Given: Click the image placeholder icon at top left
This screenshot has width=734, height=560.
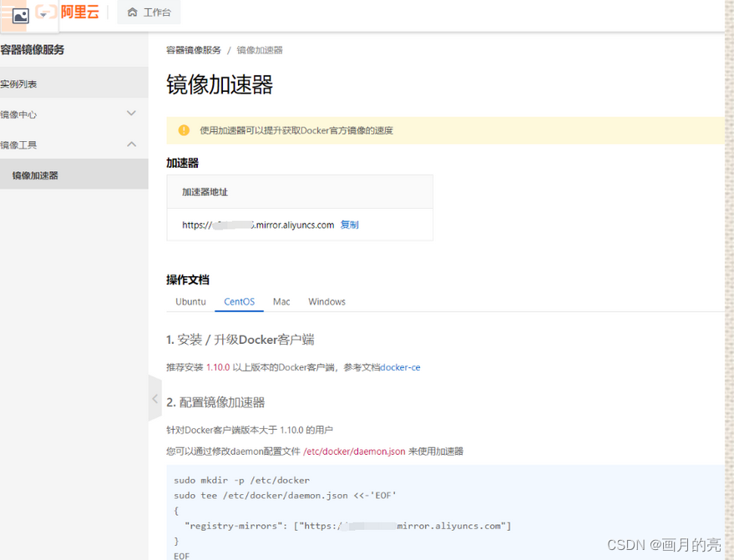Looking at the screenshot, I should coord(21,17).
